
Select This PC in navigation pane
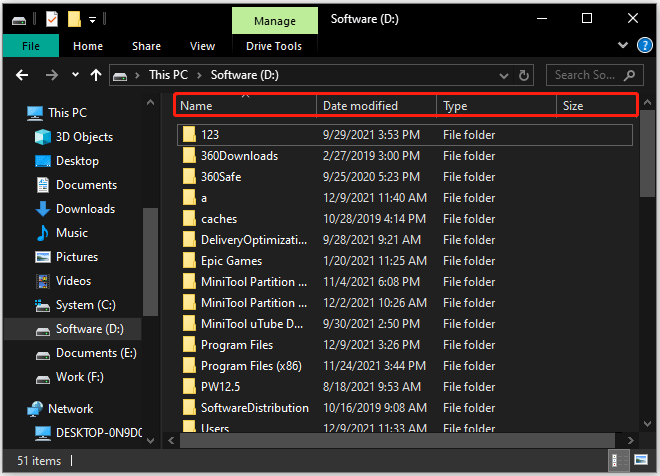pyautogui.click(x=67, y=113)
